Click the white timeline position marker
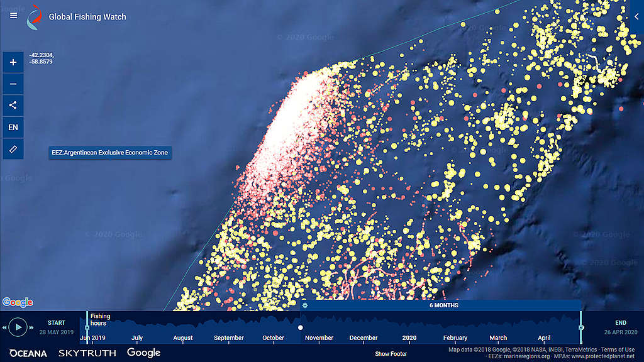 pos(301,327)
